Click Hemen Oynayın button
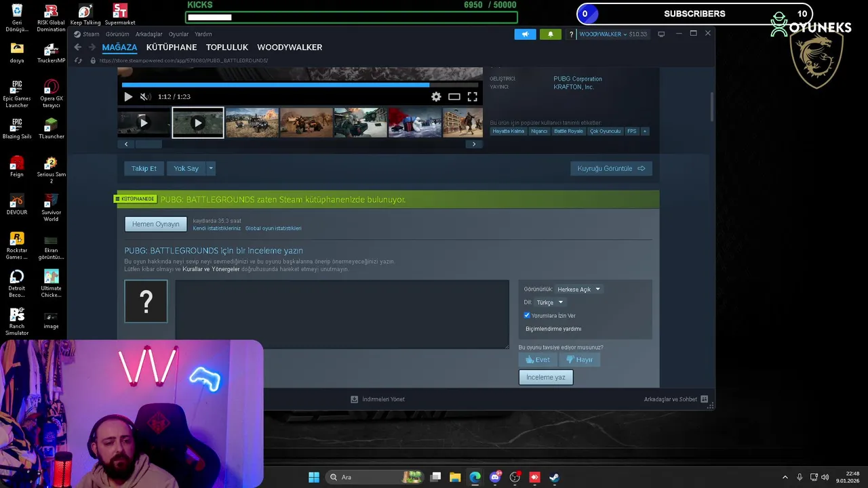Screen dimensions: 868x488 [156, 224]
